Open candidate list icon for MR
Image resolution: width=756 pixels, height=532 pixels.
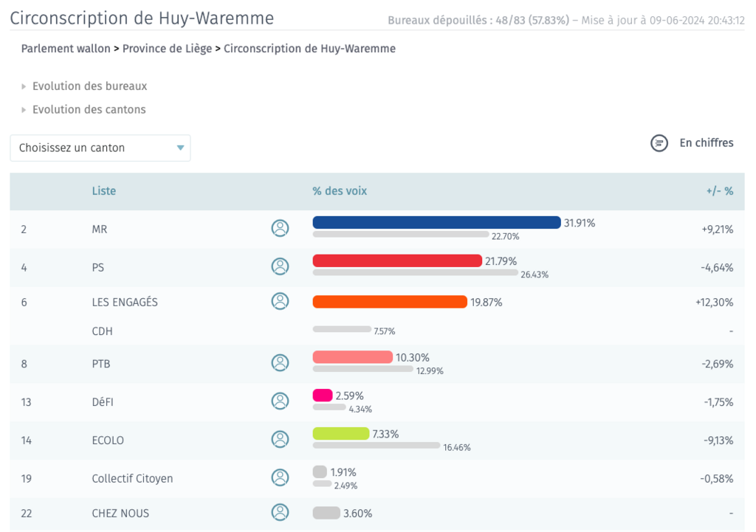pyautogui.click(x=280, y=228)
